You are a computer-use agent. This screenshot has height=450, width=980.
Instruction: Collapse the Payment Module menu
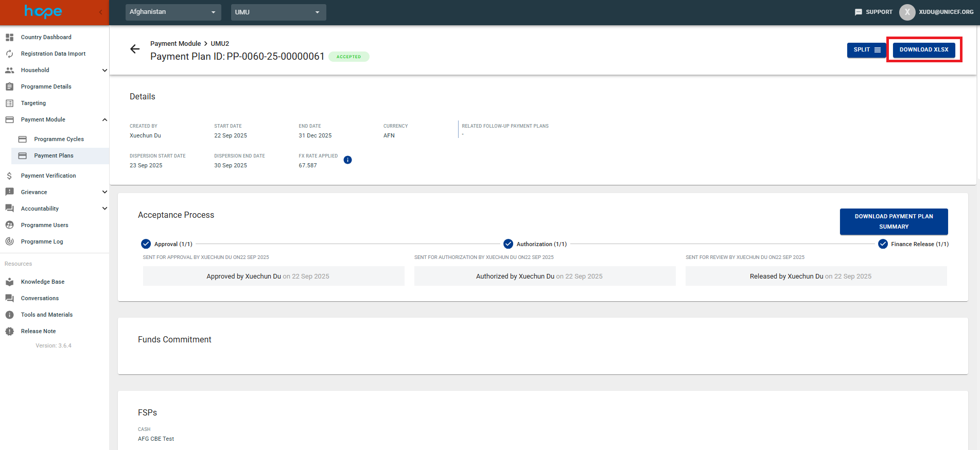pyautogui.click(x=104, y=119)
